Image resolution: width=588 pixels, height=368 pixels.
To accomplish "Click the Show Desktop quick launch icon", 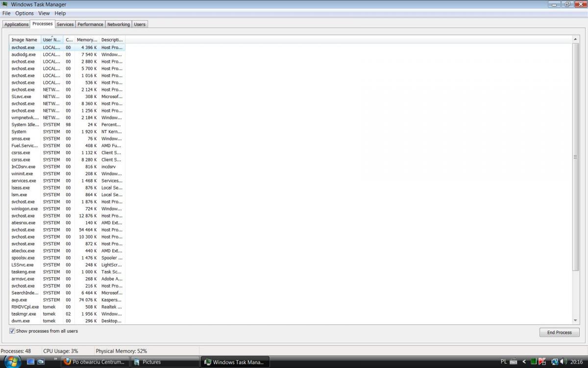I will click(30, 362).
